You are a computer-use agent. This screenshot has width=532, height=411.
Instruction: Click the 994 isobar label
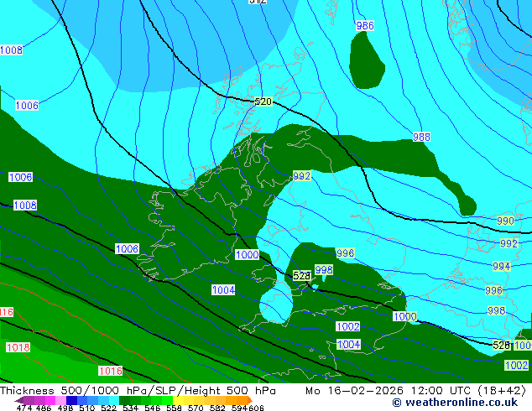[x=502, y=266]
